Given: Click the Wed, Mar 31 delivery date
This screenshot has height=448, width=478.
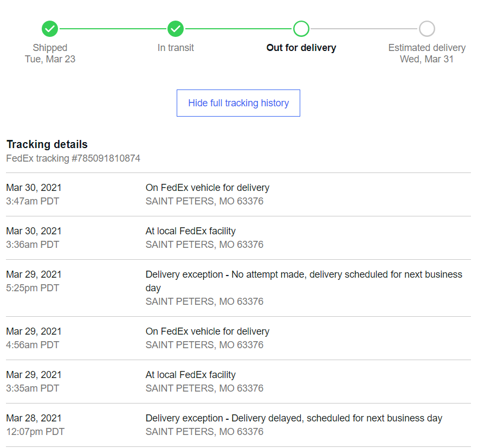Looking at the screenshot, I should point(427,59).
